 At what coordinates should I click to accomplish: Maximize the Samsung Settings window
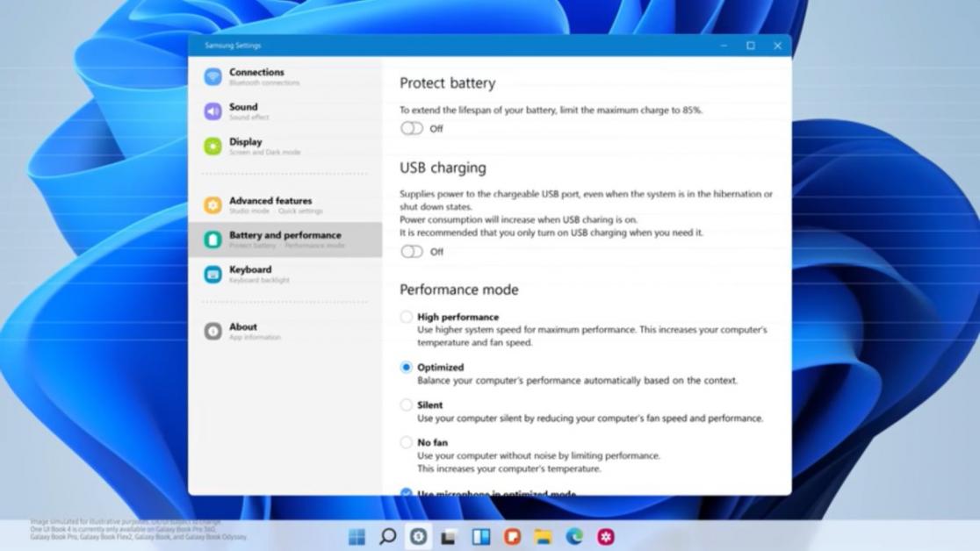coord(751,46)
